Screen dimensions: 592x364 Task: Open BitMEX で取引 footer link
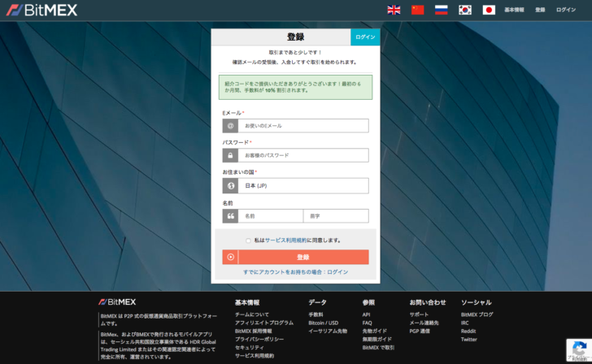click(x=378, y=348)
